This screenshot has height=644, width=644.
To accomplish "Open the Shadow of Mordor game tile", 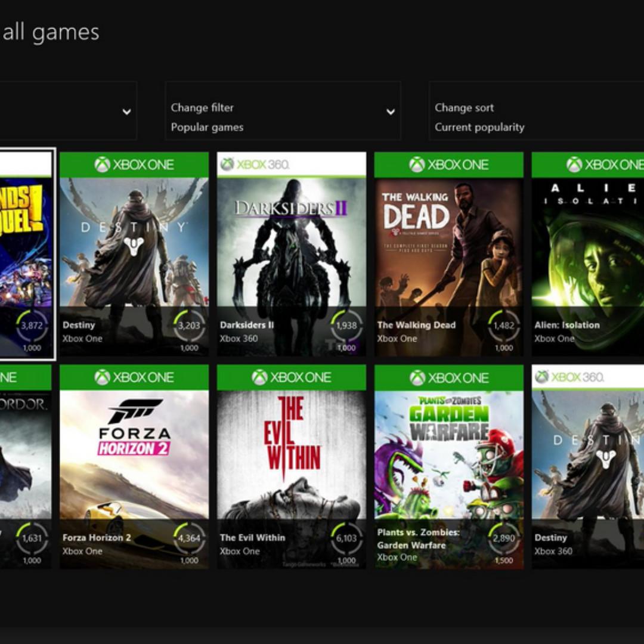I will (26, 466).
